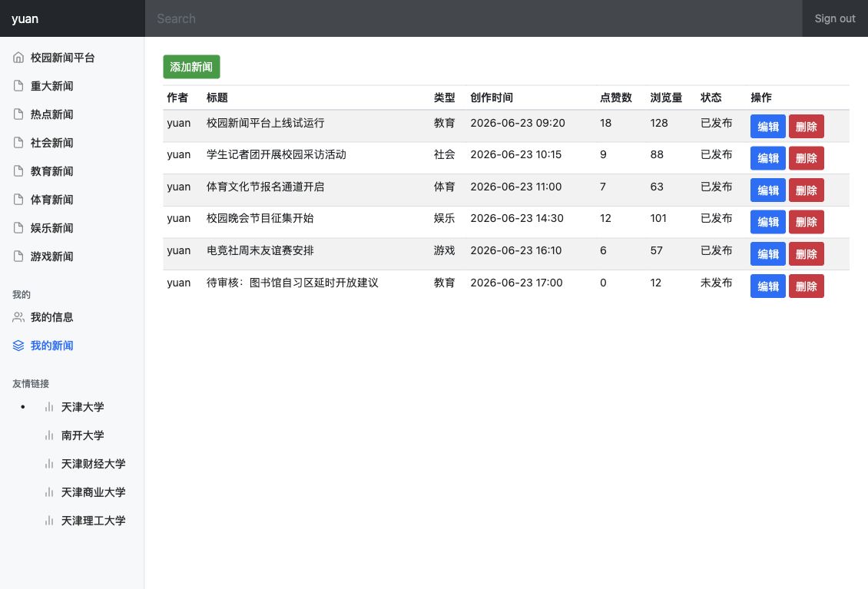Click the timestamp 2026-06-23 14:30

(517, 219)
